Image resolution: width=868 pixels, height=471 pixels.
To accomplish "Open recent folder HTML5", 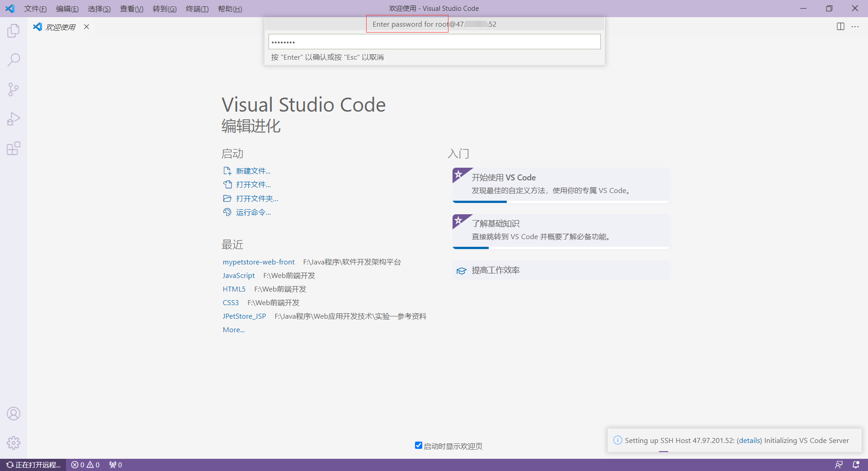I will [234, 289].
